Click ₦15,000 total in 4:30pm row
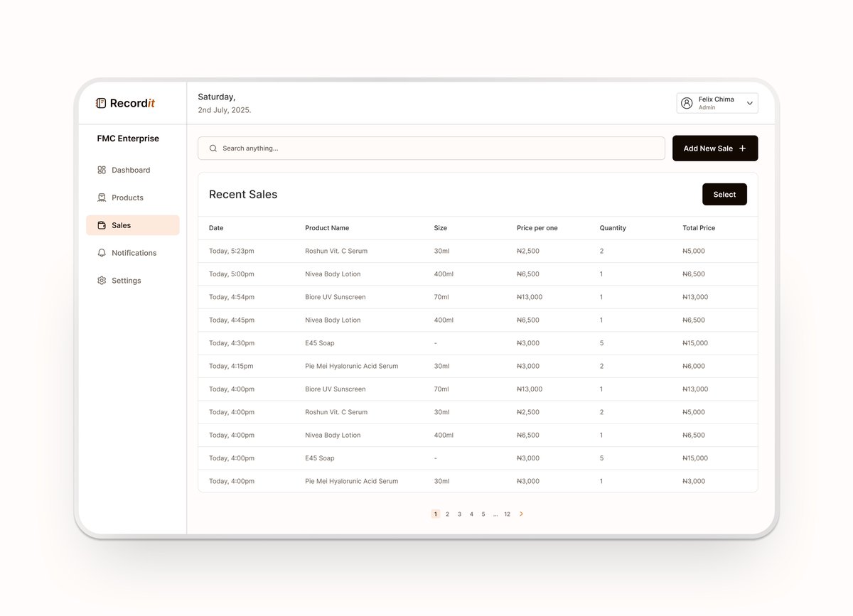Image resolution: width=853 pixels, height=616 pixels. (x=695, y=343)
